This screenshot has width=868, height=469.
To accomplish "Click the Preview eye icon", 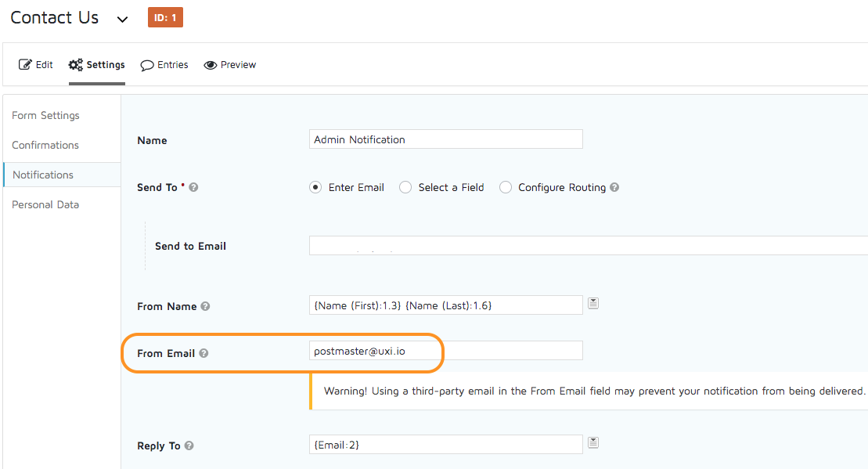I will 211,65.
